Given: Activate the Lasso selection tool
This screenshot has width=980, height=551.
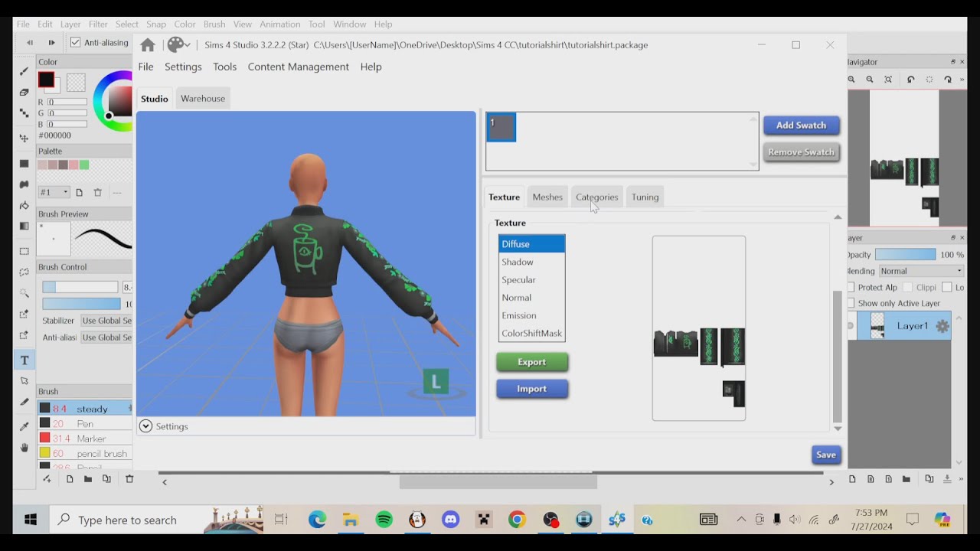Looking at the screenshot, I should 24,272.
